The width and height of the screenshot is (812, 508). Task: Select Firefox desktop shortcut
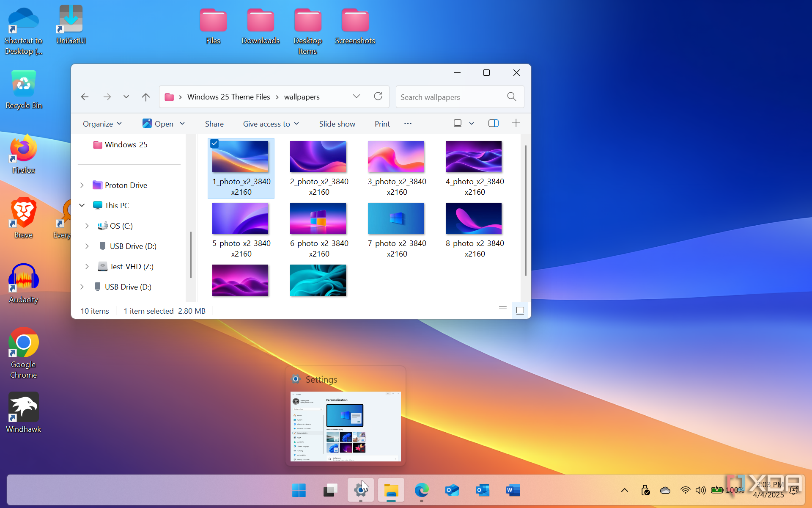pos(24,154)
